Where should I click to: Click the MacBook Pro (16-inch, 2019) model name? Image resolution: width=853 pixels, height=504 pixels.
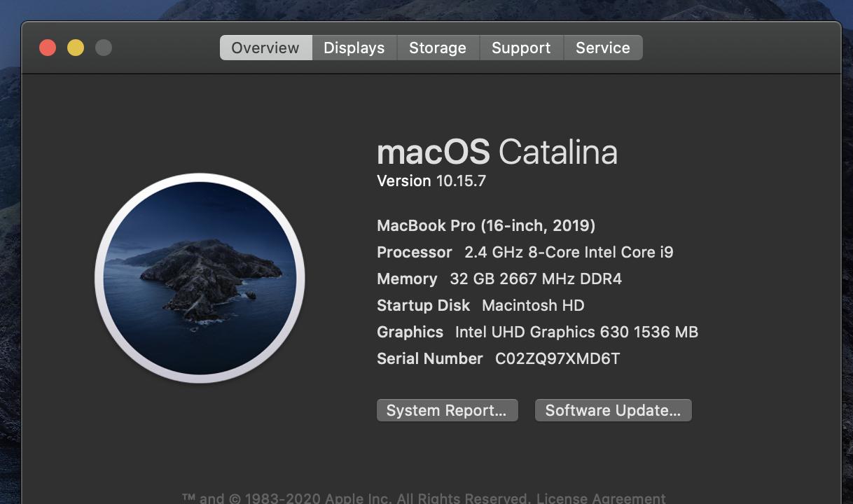(486, 225)
